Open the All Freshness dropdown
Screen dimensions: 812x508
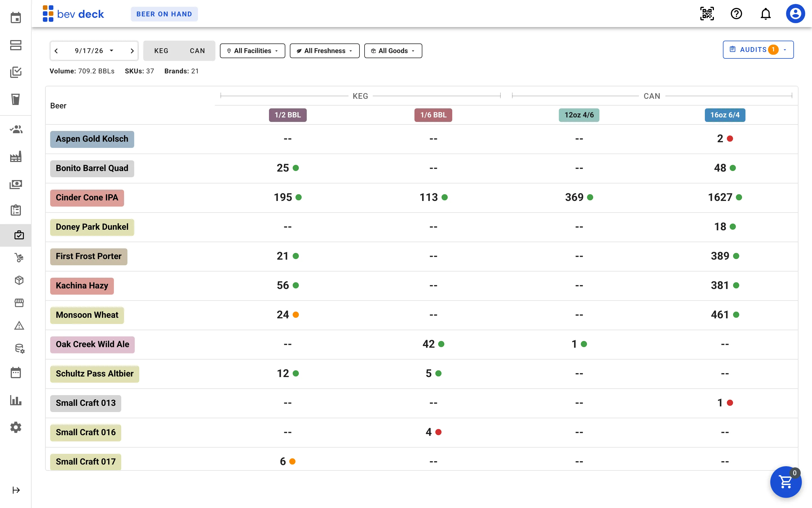325,51
